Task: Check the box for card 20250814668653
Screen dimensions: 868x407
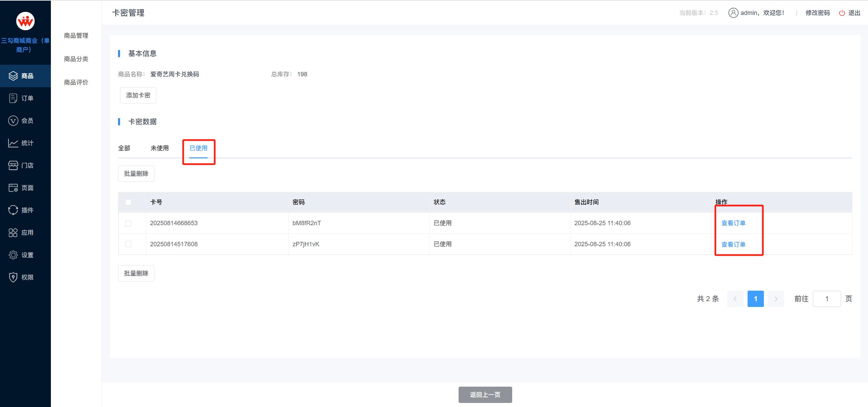Action: click(128, 223)
